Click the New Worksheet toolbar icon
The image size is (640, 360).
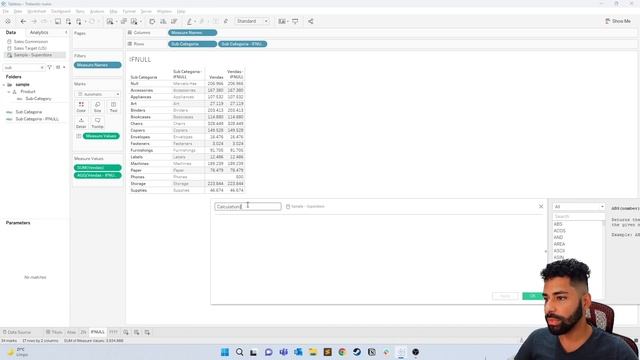coord(110,21)
